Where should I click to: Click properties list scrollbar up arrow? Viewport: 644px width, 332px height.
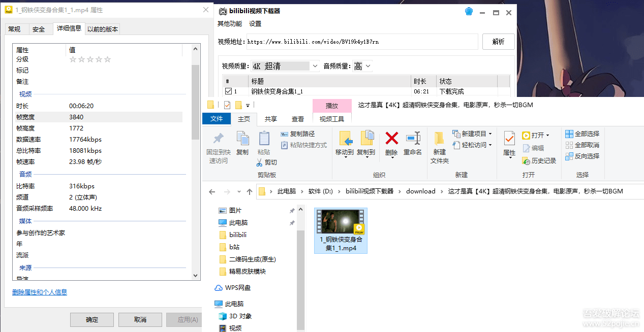tap(196, 49)
